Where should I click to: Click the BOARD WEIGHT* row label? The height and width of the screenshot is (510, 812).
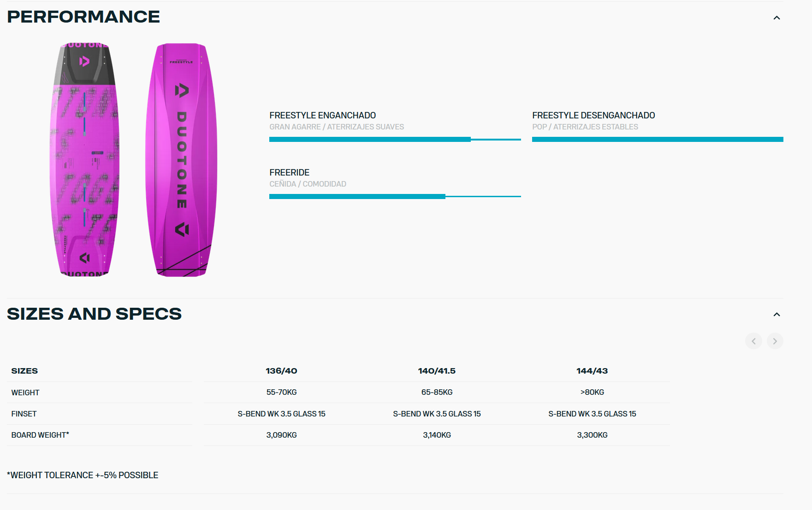click(x=40, y=435)
